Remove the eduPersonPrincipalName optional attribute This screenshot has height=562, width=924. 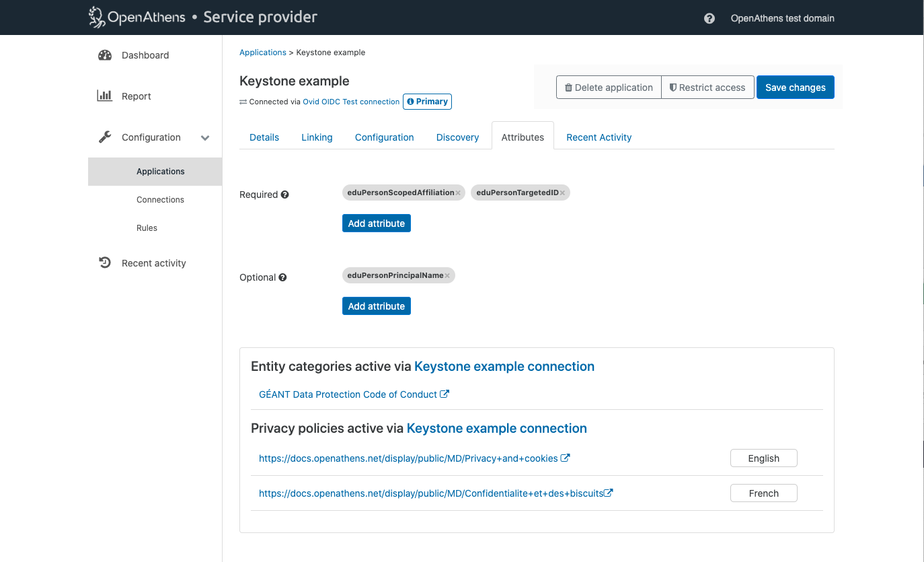447,276
